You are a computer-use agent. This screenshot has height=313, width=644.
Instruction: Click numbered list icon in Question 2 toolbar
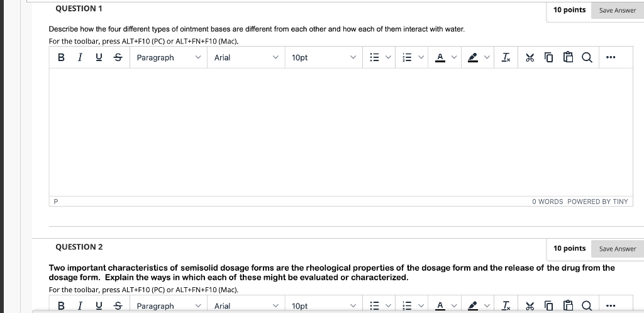[407, 306]
